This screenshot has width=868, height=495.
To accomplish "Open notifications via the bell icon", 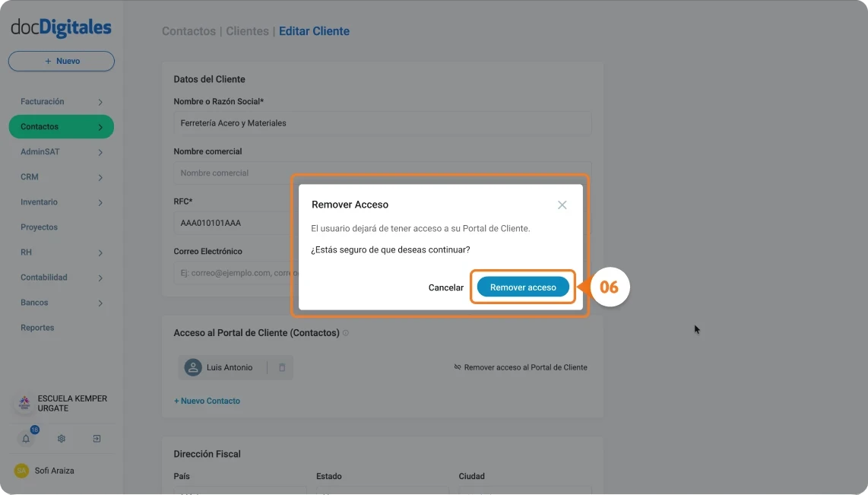I will tap(26, 438).
